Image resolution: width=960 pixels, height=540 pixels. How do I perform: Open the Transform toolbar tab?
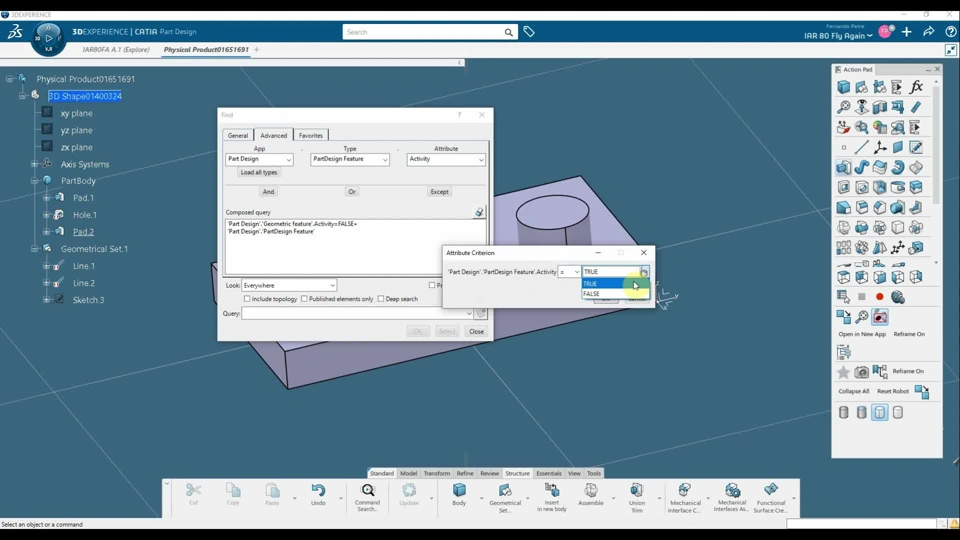(437, 473)
